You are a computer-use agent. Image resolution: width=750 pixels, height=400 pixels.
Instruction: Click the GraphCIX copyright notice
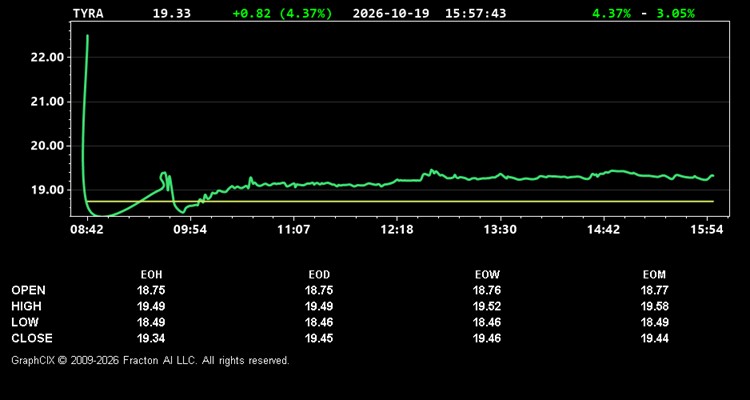(x=150, y=360)
